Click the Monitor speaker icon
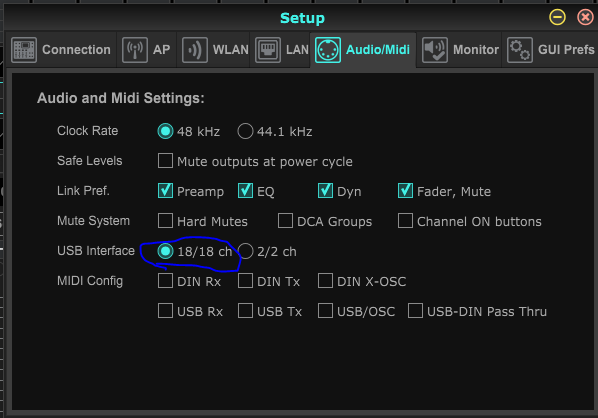 [435, 50]
